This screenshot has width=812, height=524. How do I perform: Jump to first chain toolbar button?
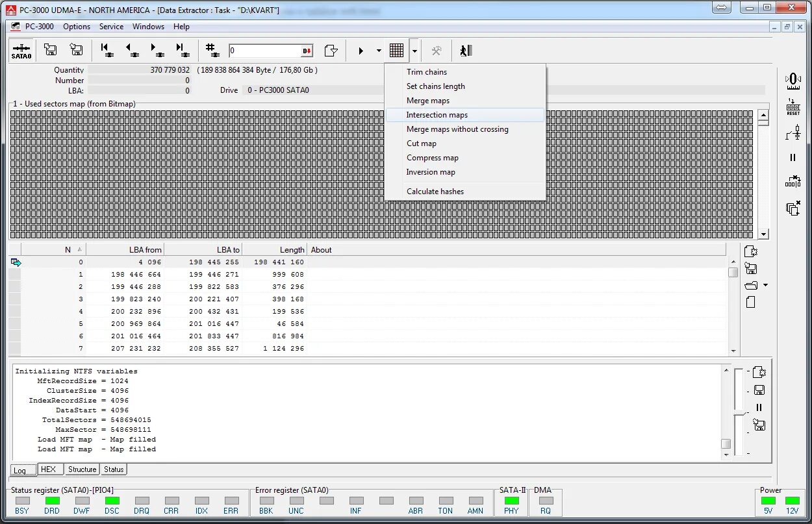point(107,50)
